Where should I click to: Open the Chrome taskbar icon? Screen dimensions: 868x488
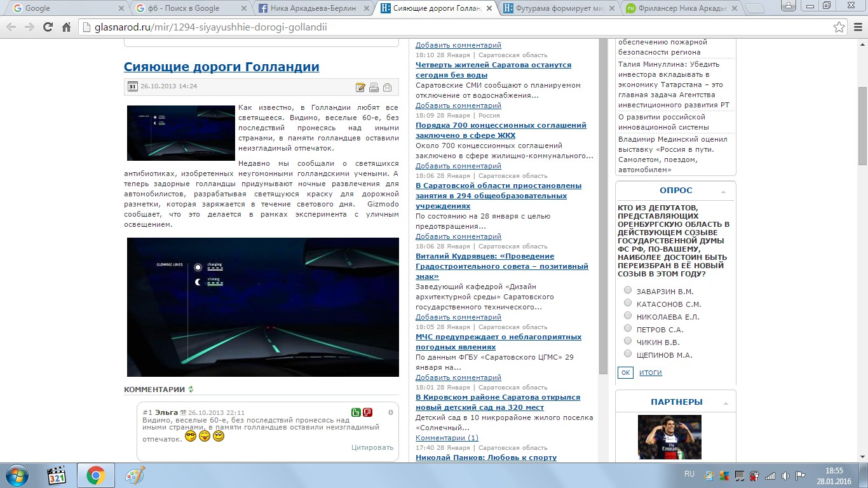point(95,475)
